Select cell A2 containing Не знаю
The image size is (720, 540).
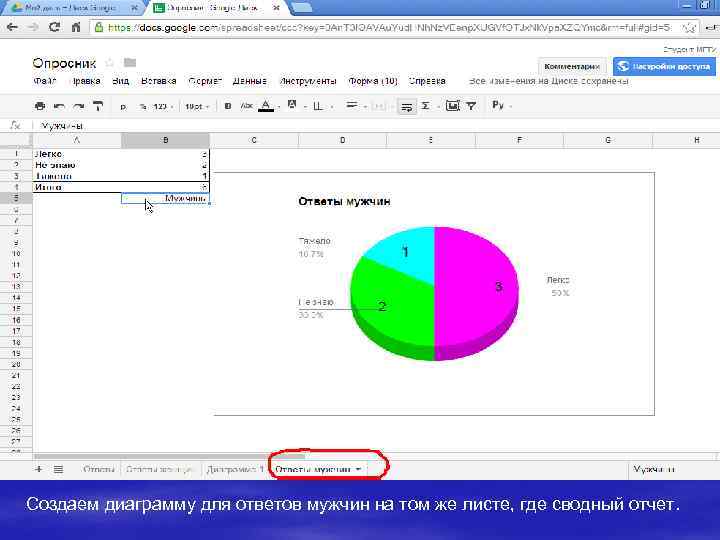point(77,165)
